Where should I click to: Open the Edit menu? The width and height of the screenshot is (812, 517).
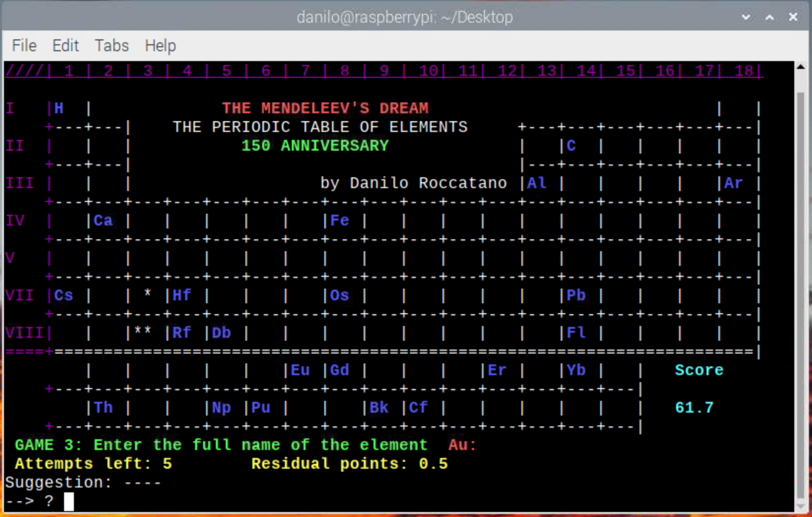click(x=66, y=45)
